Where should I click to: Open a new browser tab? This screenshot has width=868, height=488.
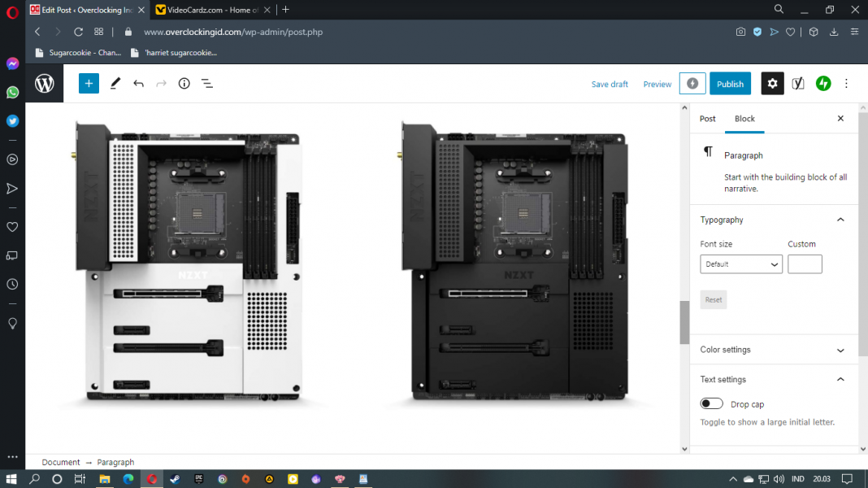[285, 10]
